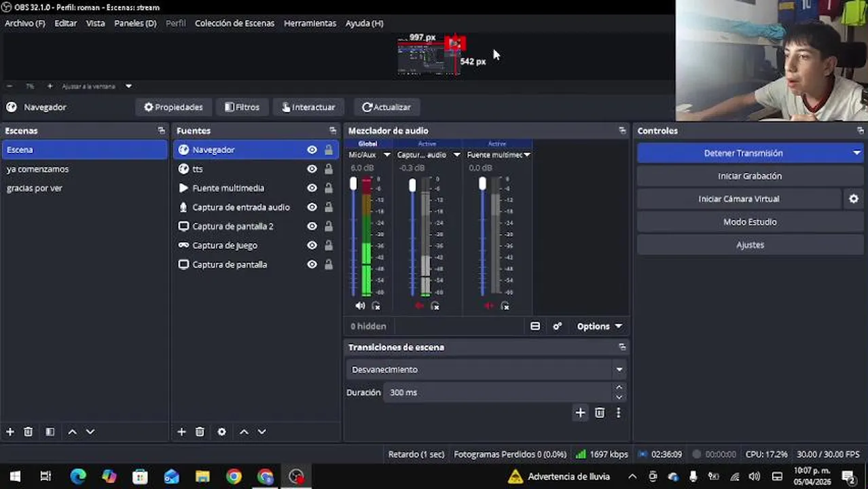Zoom in preview with plus icon

click(50, 86)
